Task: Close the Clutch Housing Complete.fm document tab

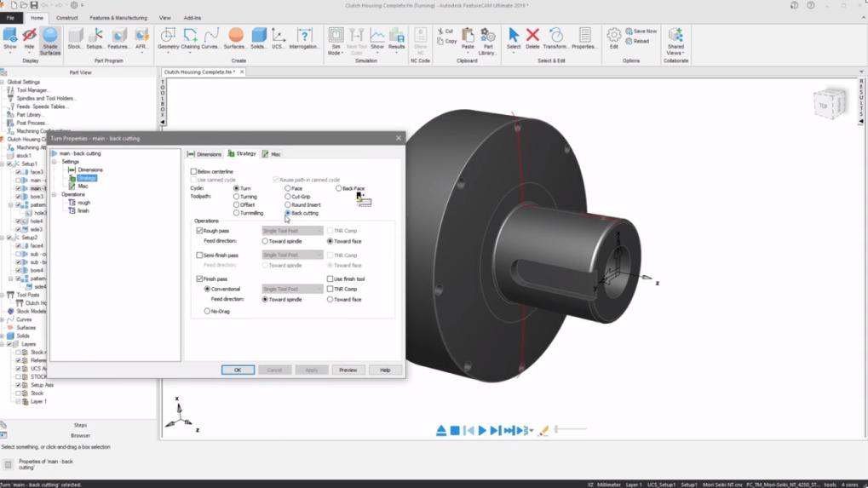Action: (242, 72)
